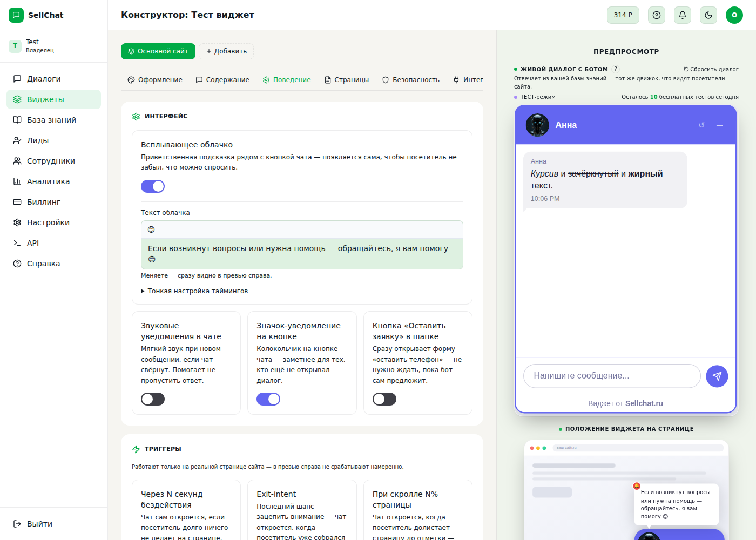Screen dimensions: 756x540
Task: Minimize the Анна chat widget
Action: pos(719,125)
